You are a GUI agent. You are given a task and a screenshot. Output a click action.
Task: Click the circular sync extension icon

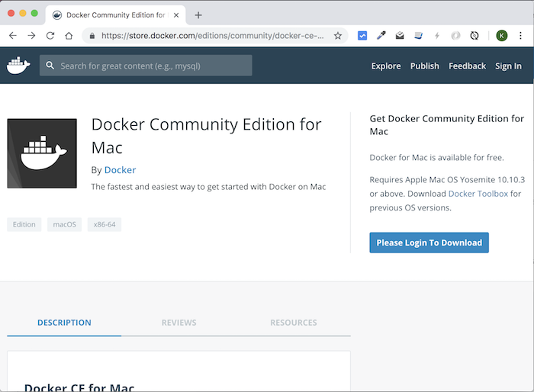click(474, 35)
